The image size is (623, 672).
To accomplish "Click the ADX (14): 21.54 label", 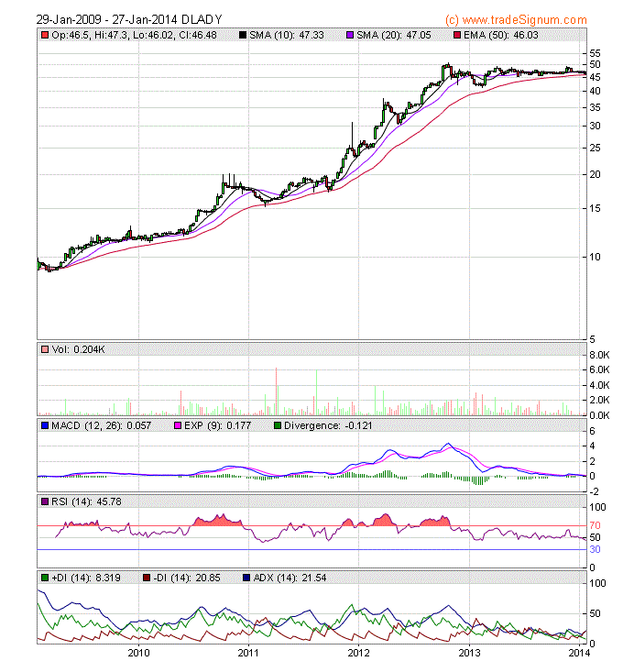I will 290,578.
